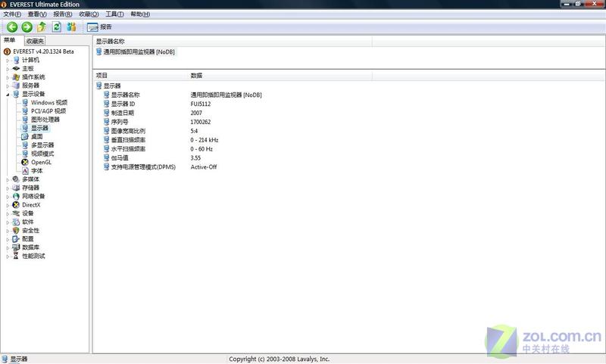The width and height of the screenshot is (606, 364).
Task: Expand the 主板 tree node
Action: click(8, 69)
